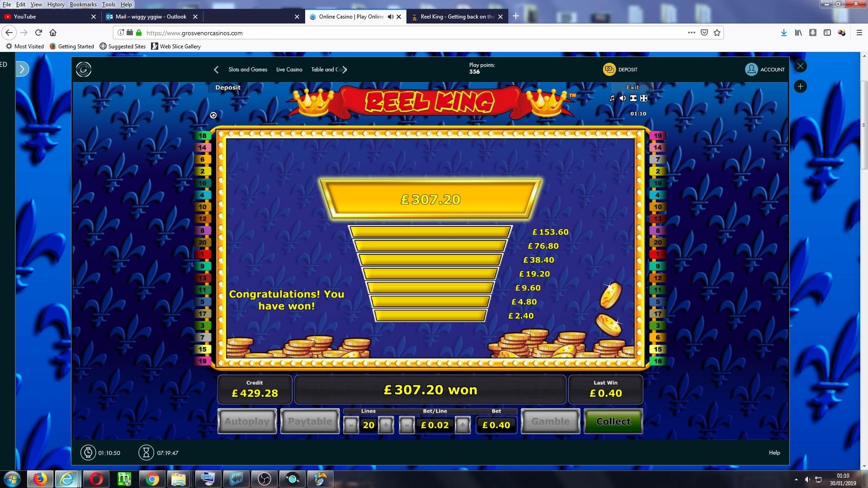The height and width of the screenshot is (488, 868).
Task: Toggle the game music note icon
Action: [x=612, y=98]
